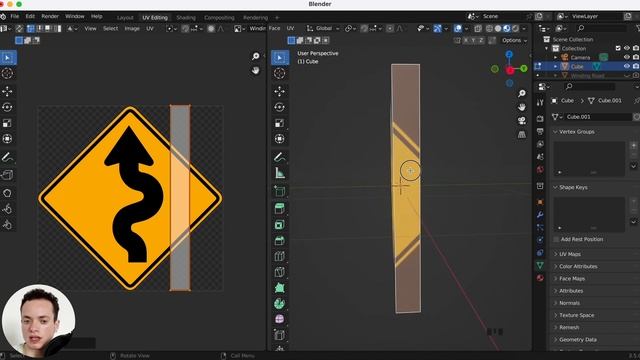Image resolution: width=640 pixels, height=360 pixels.
Task: Toggle Collection exclude checkbox in outliner
Action: pos(618,48)
